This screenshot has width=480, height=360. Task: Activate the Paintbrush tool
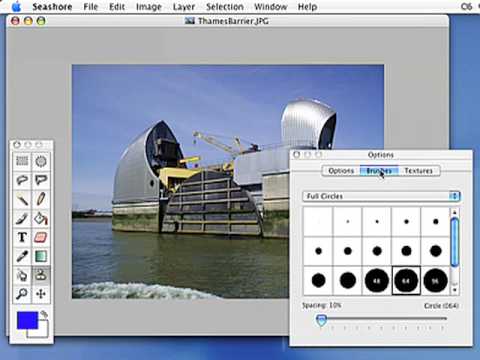[x=22, y=218]
